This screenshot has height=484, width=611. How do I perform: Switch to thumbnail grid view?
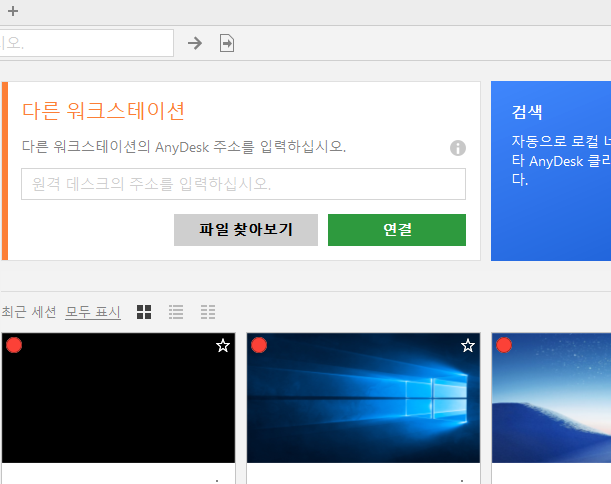click(144, 312)
